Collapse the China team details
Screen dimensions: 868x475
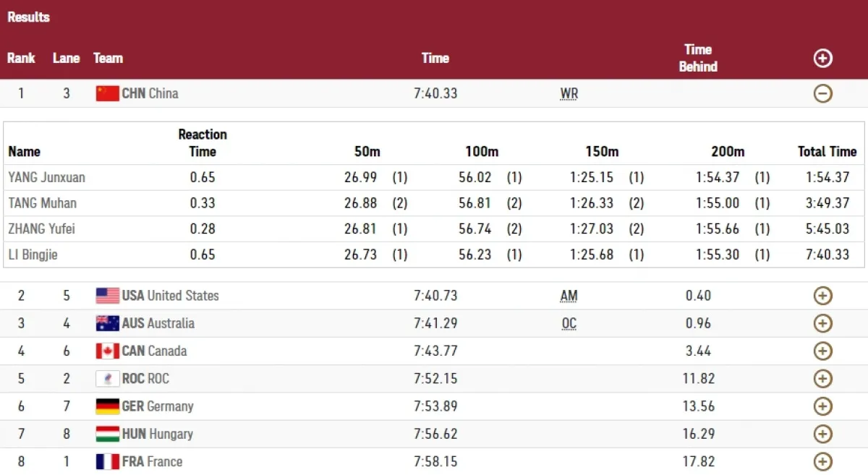[x=823, y=93]
